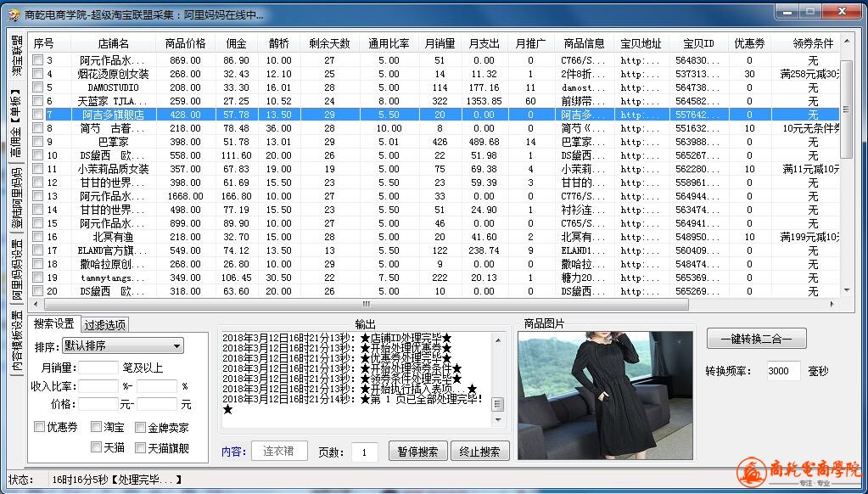Click the 暂停搜索 button
Viewport: 868px width, 494px height.
pyautogui.click(x=418, y=452)
